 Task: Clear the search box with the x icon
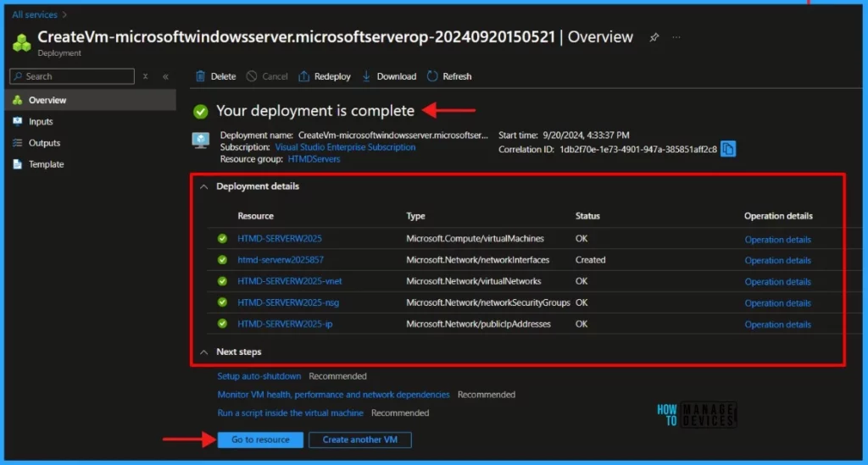[x=146, y=76]
